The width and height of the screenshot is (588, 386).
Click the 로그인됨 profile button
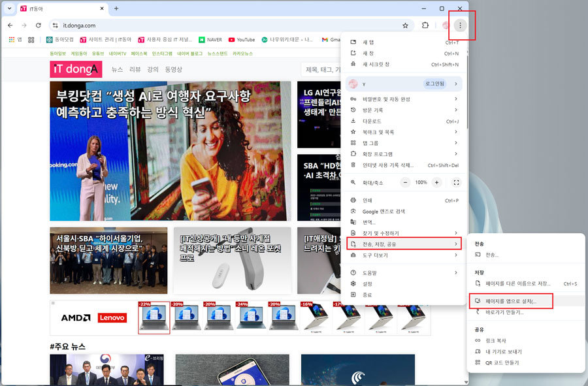point(434,84)
